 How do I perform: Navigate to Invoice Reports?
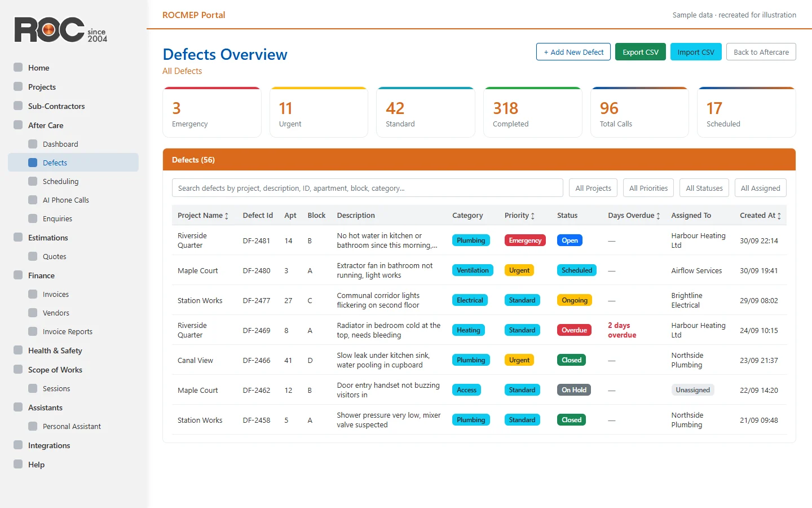[73, 331]
